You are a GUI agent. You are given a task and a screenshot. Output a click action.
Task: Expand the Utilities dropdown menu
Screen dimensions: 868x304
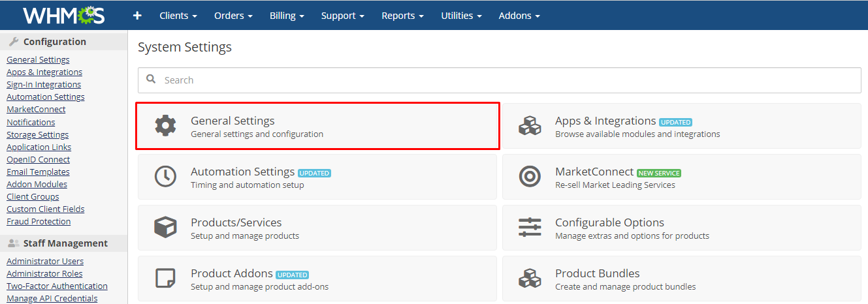click(x=461, y=16)
